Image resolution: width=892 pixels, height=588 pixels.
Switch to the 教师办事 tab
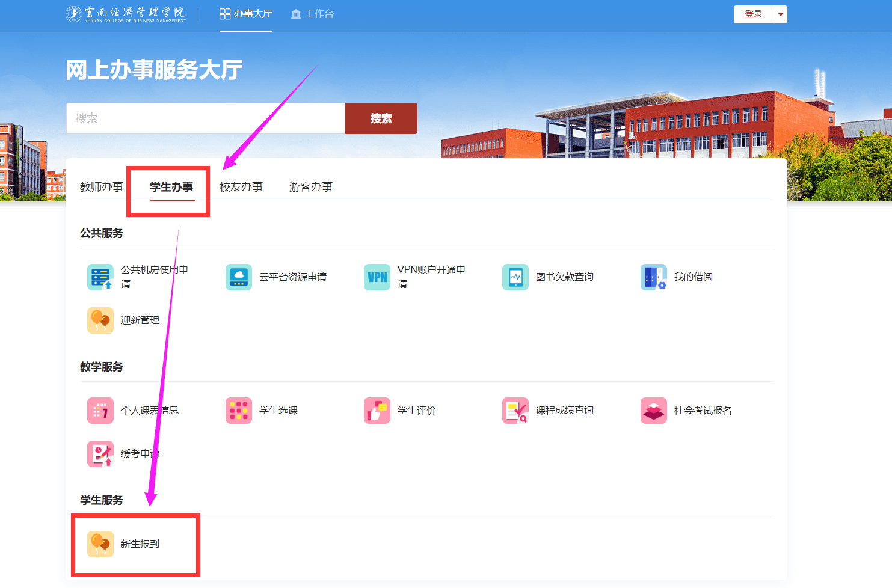(x=102, y=187)
